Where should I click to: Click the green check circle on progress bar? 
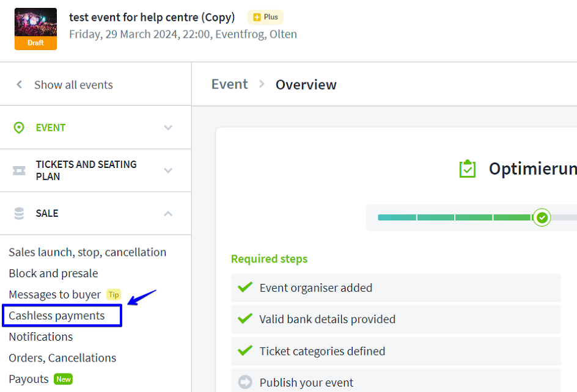coord(542,217)
